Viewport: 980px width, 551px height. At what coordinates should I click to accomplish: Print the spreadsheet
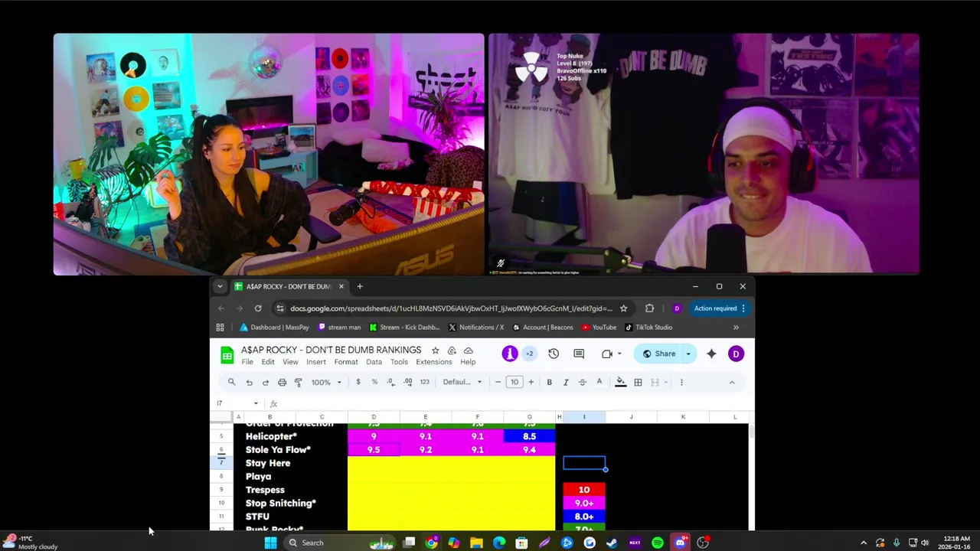[x=282, y=382]
